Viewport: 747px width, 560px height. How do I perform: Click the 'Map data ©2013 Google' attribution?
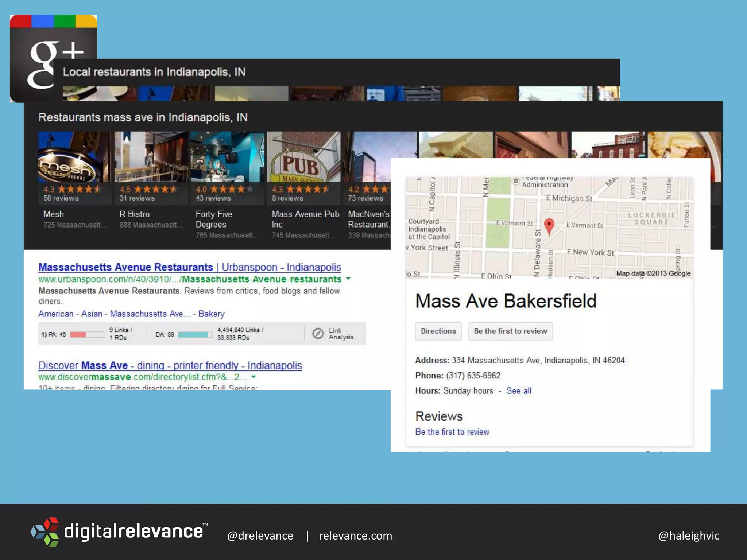[x=653, y=273]
